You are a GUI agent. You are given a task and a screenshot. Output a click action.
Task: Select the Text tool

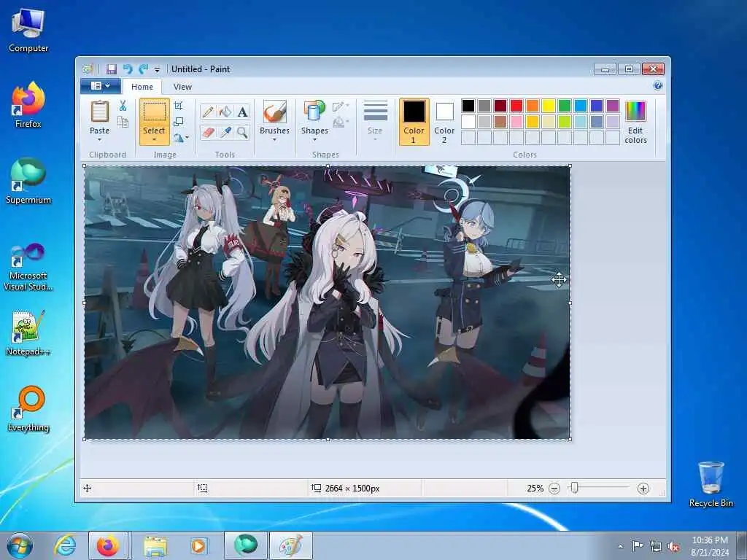pyautogui.click(x=242, y=112)
